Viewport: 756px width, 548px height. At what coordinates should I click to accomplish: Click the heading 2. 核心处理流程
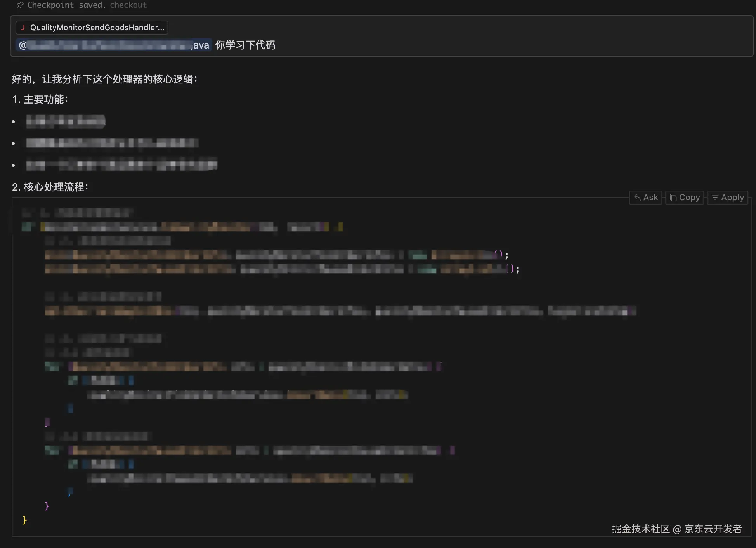click(50, 187)
